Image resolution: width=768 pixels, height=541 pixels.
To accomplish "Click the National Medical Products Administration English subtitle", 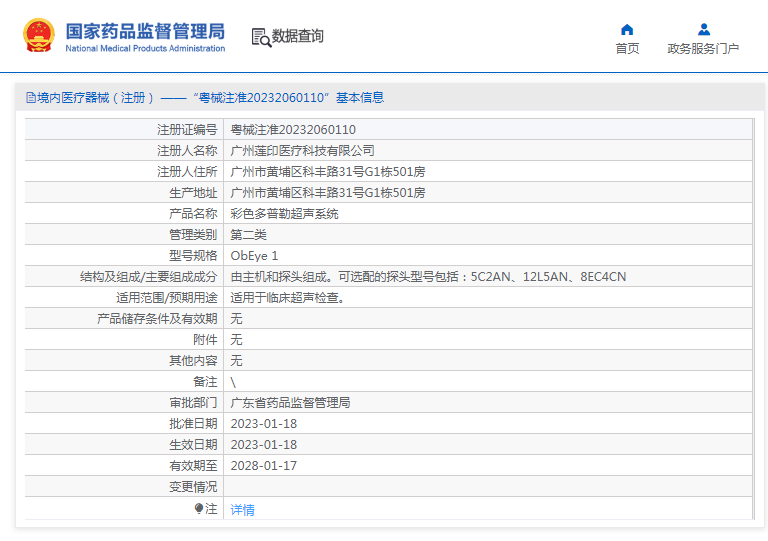I will pos(145,48).
